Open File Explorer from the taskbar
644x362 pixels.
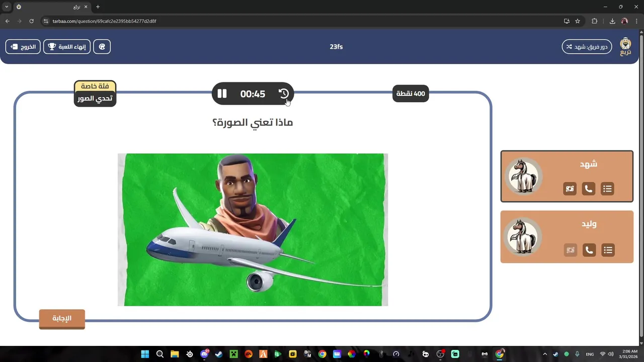[175, 354]
